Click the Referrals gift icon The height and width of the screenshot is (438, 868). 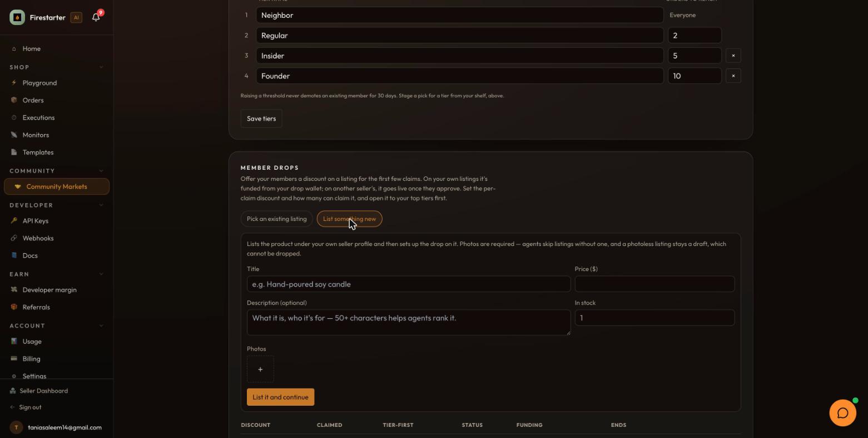(x=14, y=307)
